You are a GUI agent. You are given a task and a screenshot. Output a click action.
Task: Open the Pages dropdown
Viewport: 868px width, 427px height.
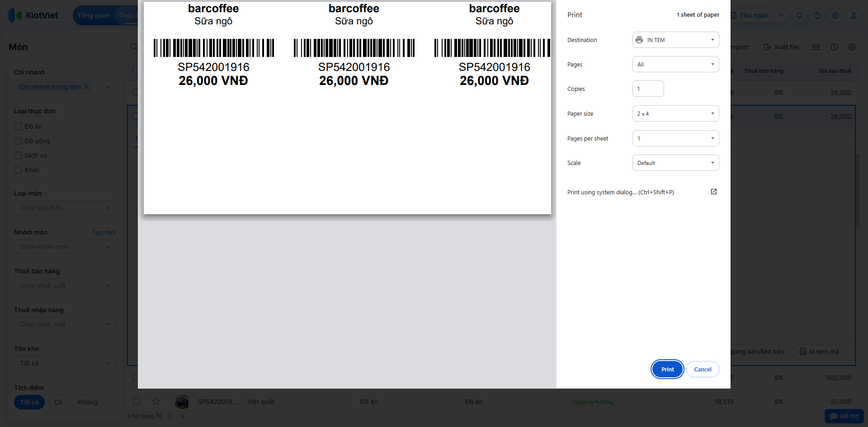[x=675, y=64]
